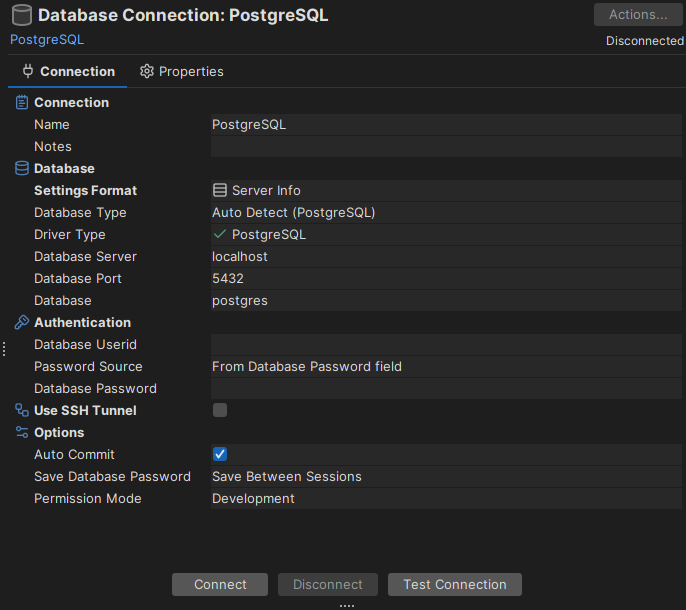Click the Test Connection button
686x610 pixels.
455,584
